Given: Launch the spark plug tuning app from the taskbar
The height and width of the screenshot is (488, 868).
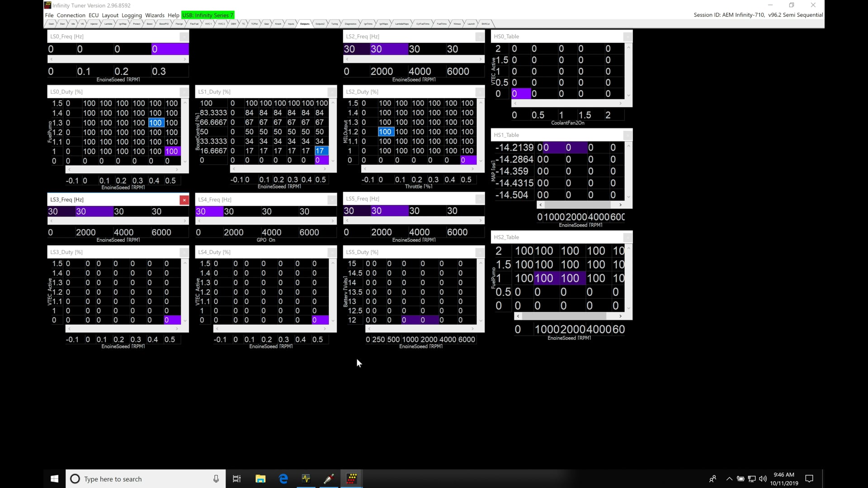Looking at the screenshot, I should tap(329, 479).
